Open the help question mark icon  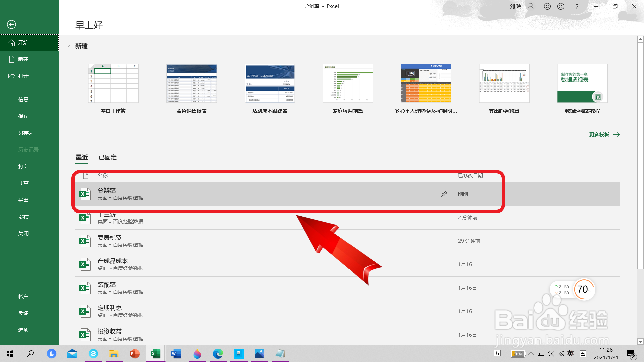pyautogui.click(x=577, y=6)
